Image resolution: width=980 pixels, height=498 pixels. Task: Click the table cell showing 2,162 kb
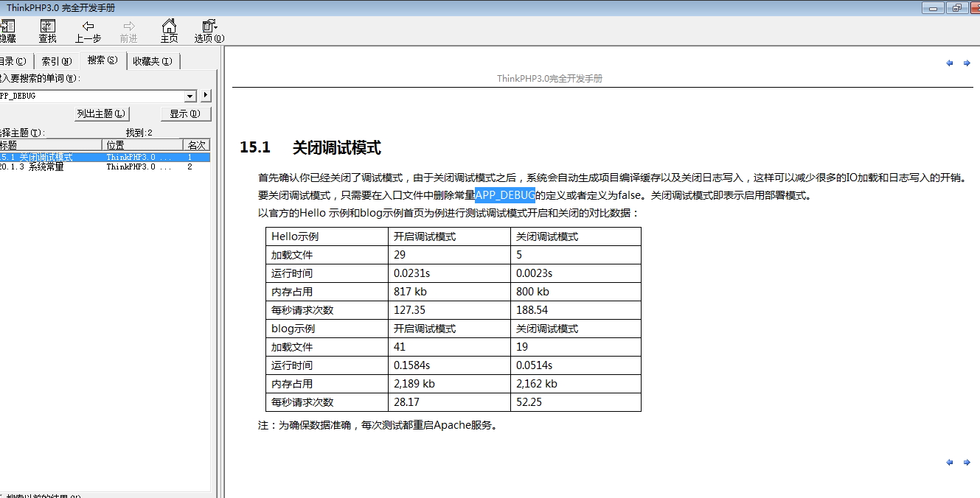coord(575,384)
